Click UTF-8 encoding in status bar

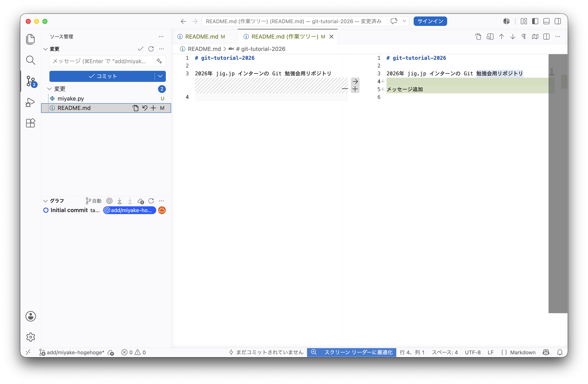pos(473,352)
